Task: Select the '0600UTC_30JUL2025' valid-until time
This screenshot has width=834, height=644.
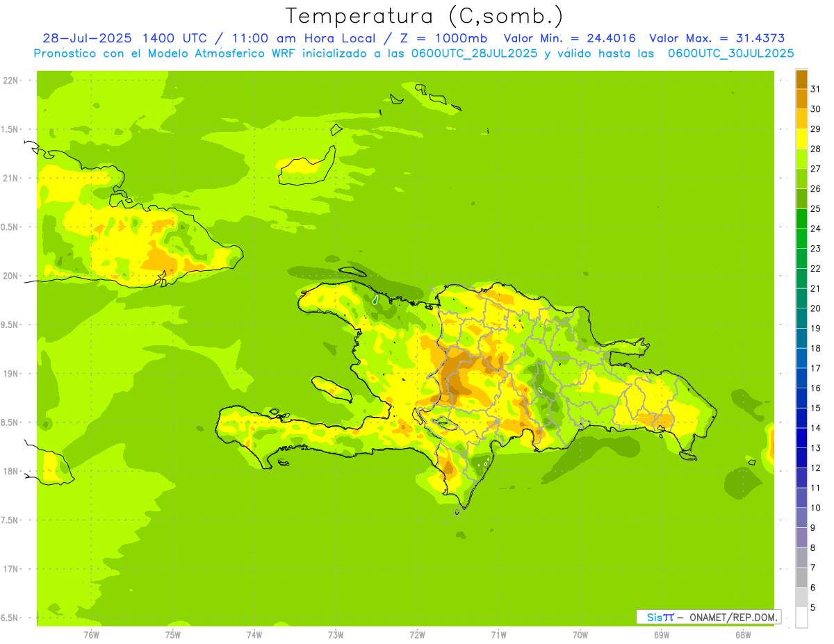Action: pos(731,53)
